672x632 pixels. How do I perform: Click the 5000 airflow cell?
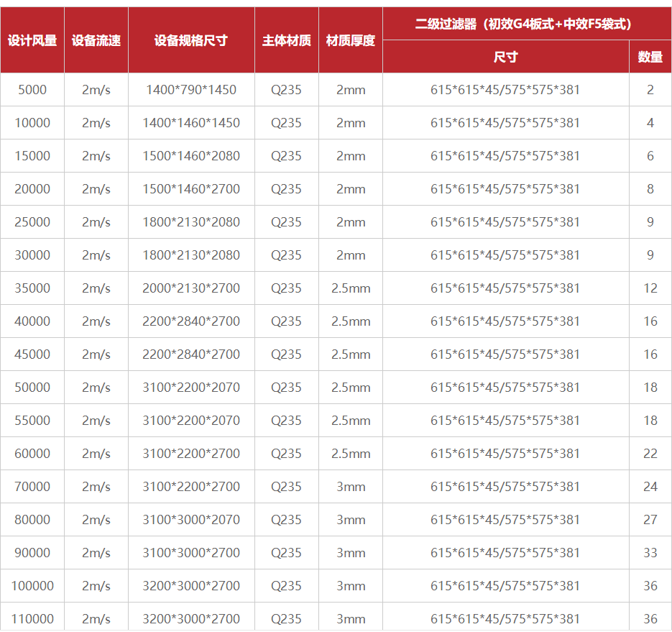(x=32, y=90)
